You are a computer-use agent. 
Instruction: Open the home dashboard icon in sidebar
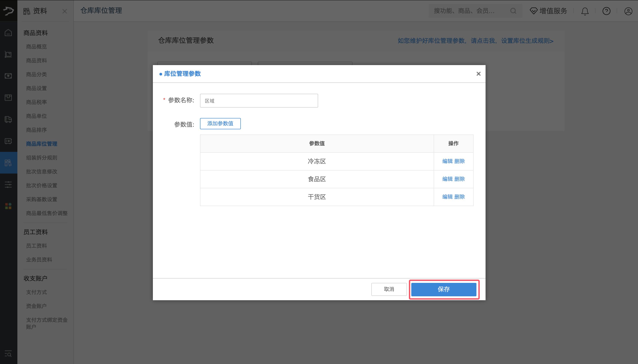click(8, 33)
